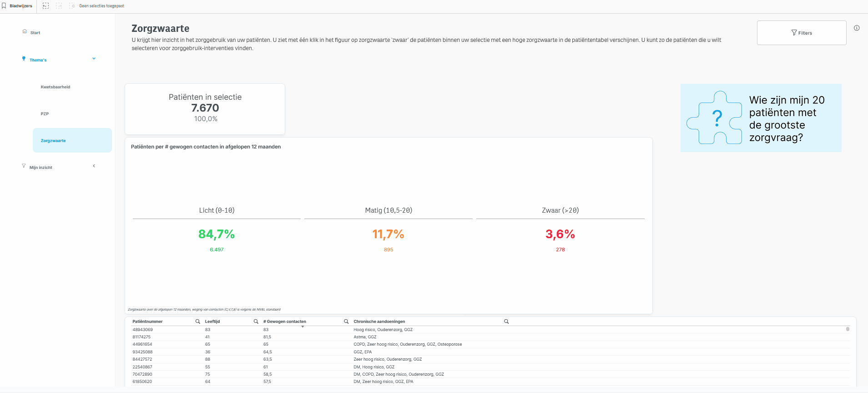Search the Leeftijd column
This screenshot has height=393, width=868.
coord(256,322)
